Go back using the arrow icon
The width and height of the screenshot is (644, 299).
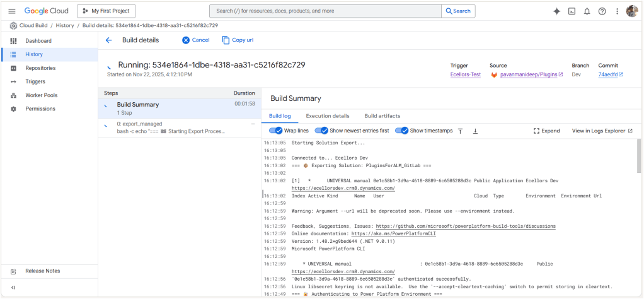point(108,40)
